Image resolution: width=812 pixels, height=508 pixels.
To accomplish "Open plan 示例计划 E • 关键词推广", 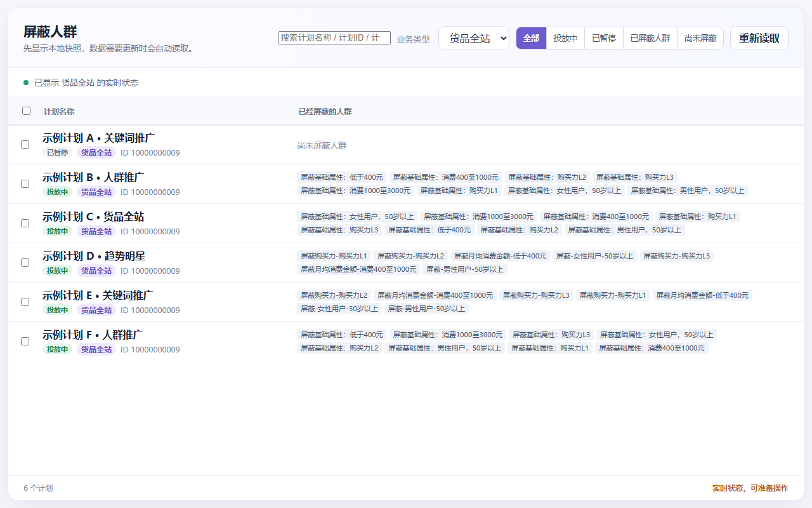I will pyautogui.click(x=98, y=295).
